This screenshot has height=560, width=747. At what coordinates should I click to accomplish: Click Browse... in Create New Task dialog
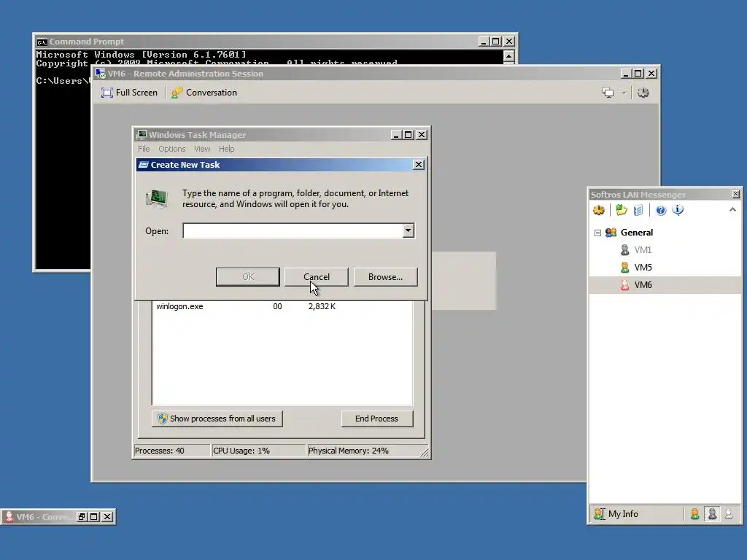pos(385,276)
